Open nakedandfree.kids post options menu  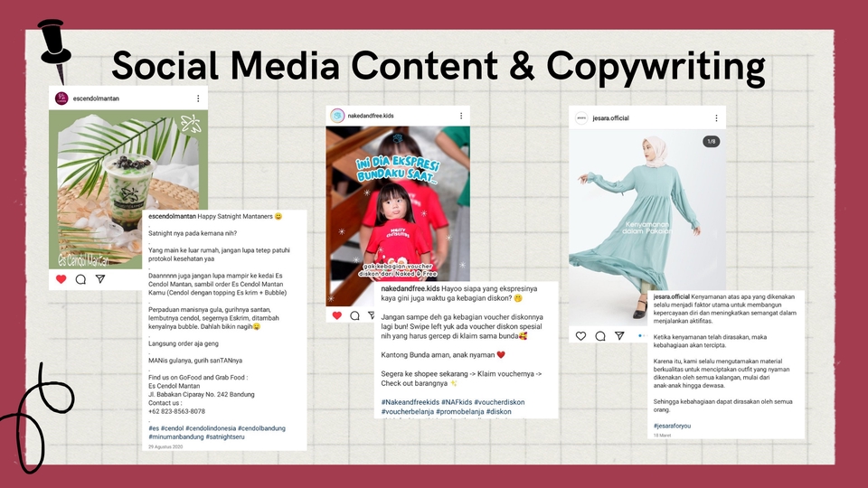(x=461, y=116)
